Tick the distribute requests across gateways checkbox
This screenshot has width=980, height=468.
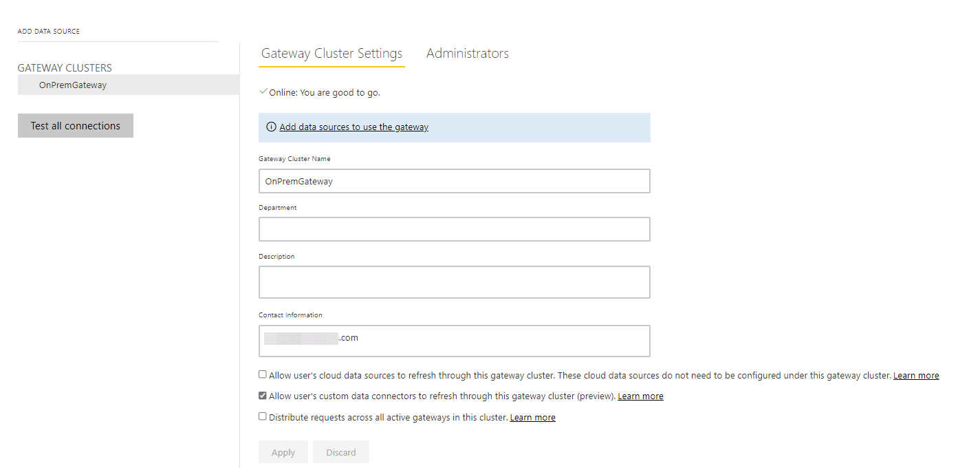click(263, 416)
